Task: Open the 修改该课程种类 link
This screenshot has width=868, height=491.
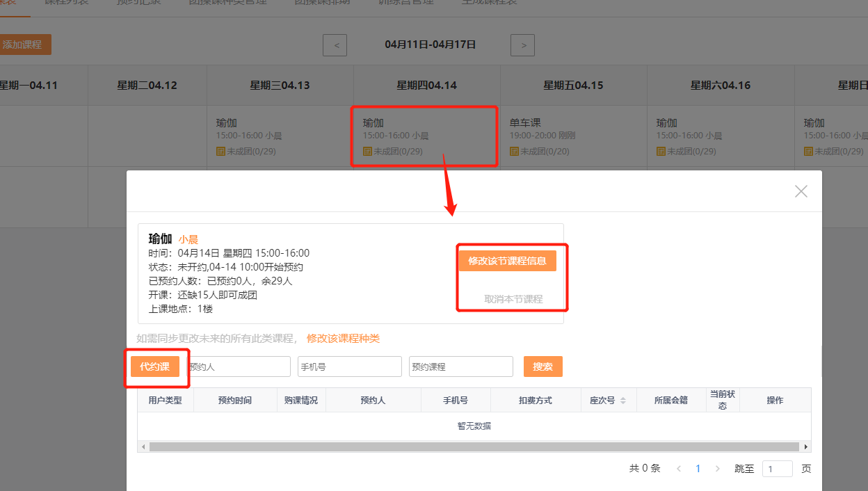Action: pos(343,339)
